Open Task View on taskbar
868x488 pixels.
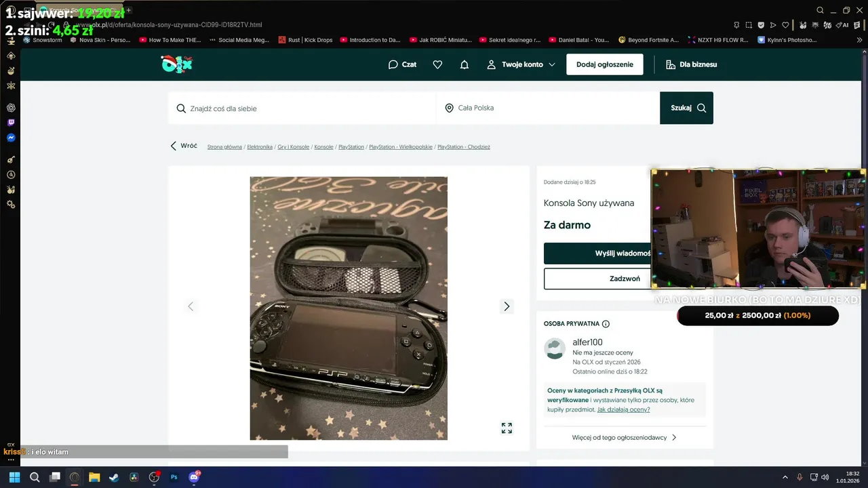pyautogui.click(x=55, y=477)
